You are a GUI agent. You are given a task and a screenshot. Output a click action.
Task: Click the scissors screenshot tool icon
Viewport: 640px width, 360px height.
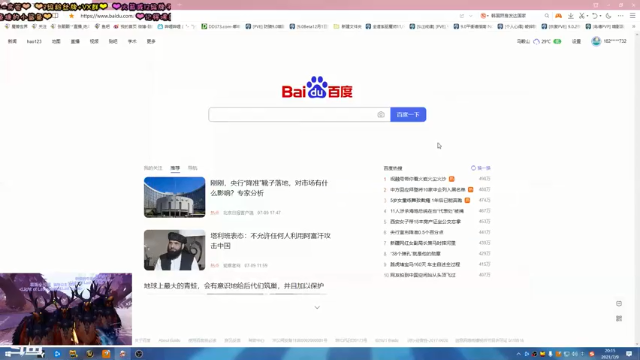(x=582, y=16)
